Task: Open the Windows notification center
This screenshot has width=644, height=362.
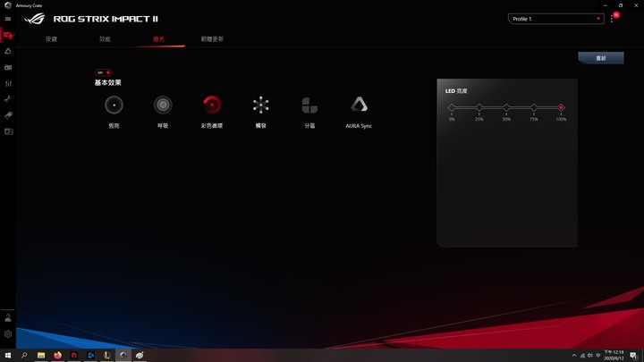Action: click(x=634, y=356)
